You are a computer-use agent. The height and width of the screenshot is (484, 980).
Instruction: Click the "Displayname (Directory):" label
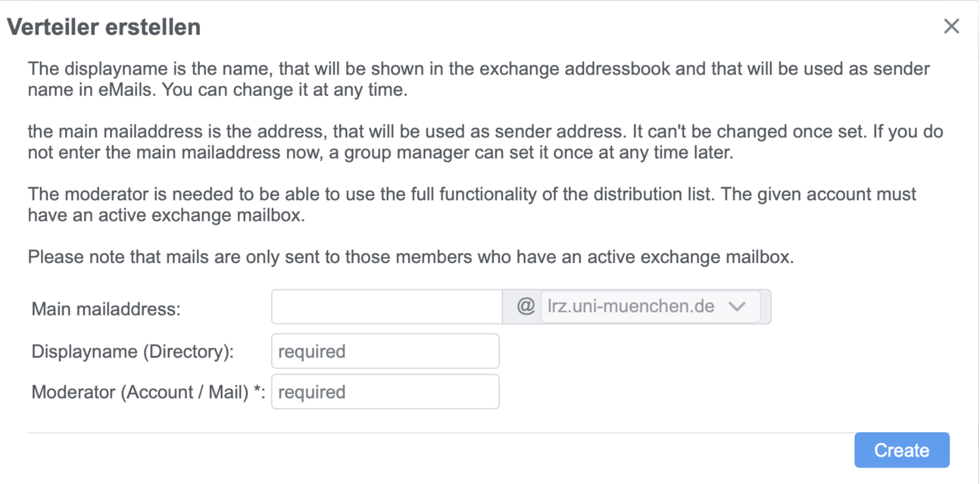(133, 352)
